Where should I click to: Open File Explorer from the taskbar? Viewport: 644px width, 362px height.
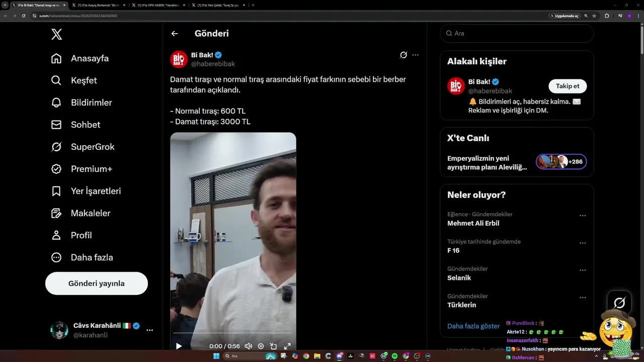point(317,356)
